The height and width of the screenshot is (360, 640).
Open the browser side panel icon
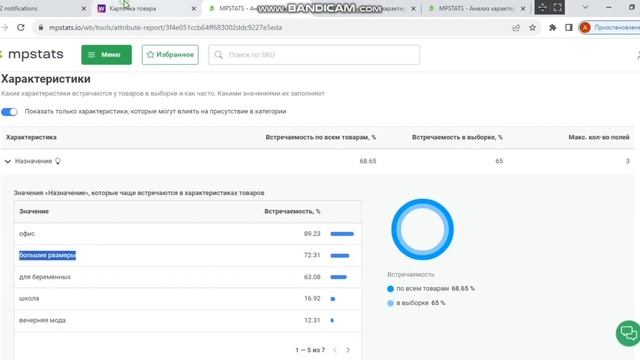point(569,28)
